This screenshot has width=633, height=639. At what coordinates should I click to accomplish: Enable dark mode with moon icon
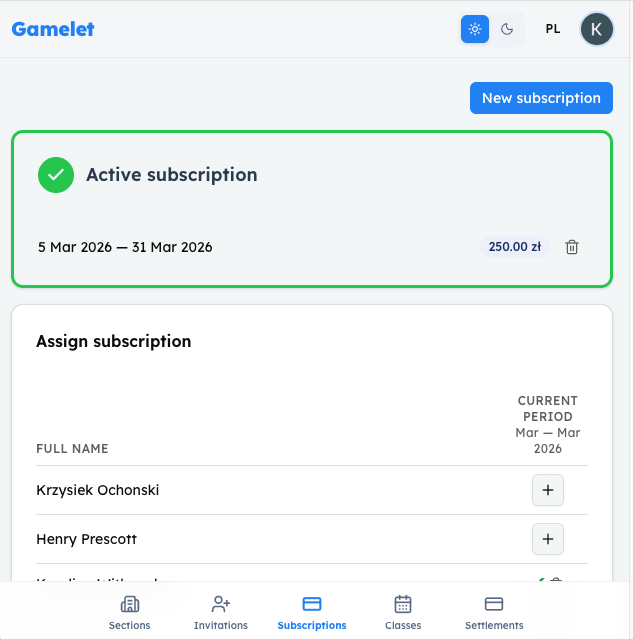(507, 29)
